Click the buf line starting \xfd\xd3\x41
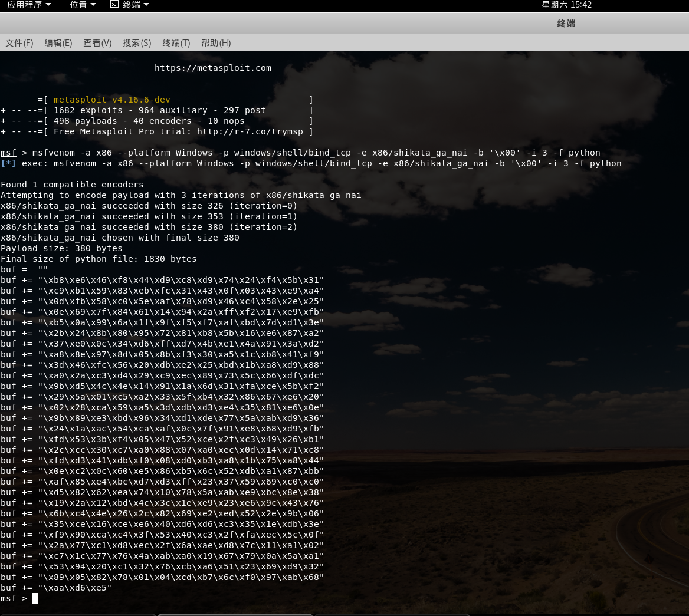689x616 pixels. [x=162, y=460]
